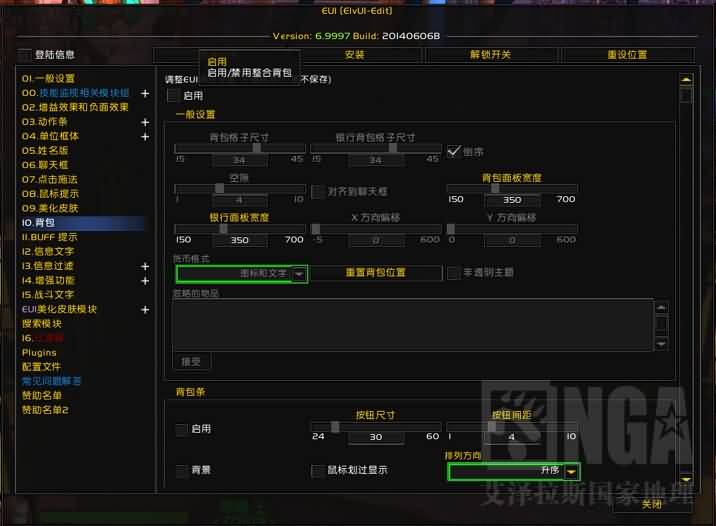Click the main panel scroll-down arrow
This screenshot has width=716, height=526.
point(686,479)
